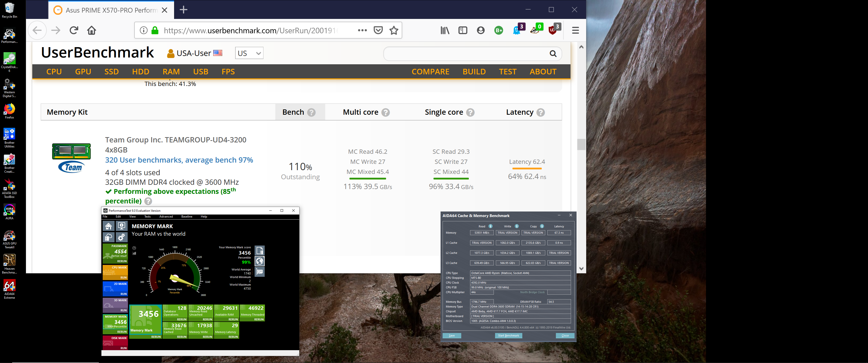
Task: Click the browser page vertical scrollbar thumb
Action: pyautogui.click(x=581, y=144)
